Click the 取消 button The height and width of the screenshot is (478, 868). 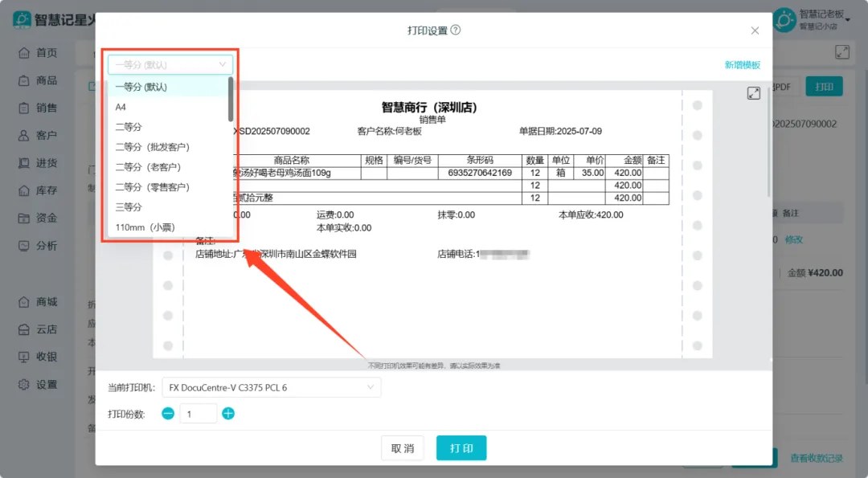403,448
